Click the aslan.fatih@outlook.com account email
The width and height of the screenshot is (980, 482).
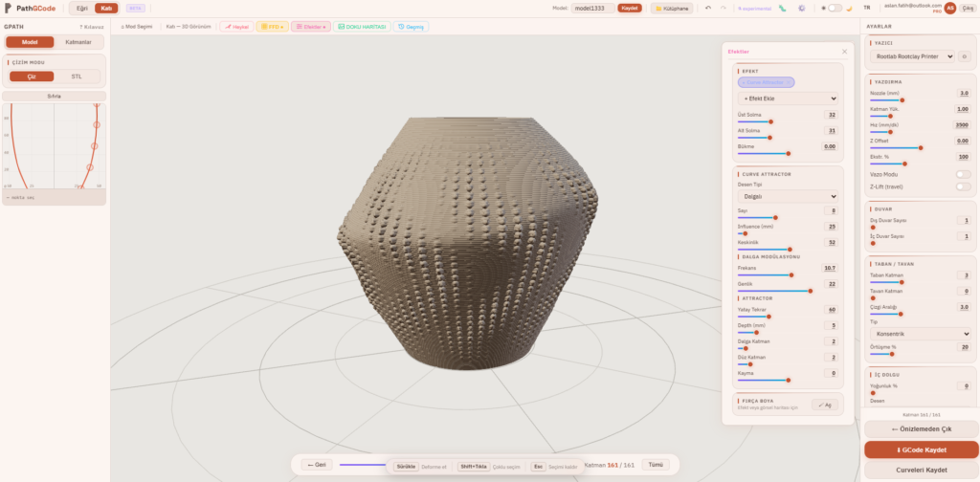913,6
